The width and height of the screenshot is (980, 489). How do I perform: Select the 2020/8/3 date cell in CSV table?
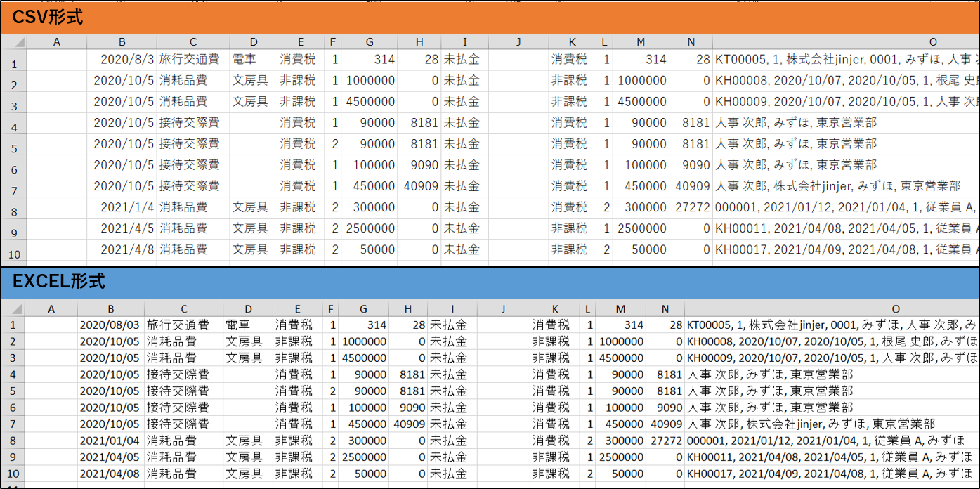coord(122,60)
